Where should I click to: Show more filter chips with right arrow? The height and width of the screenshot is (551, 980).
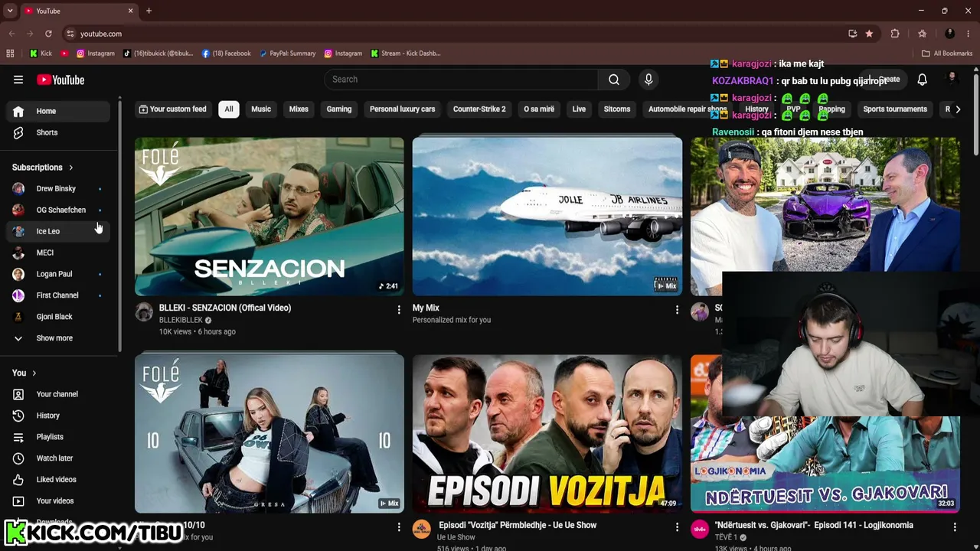pos(957,109)
